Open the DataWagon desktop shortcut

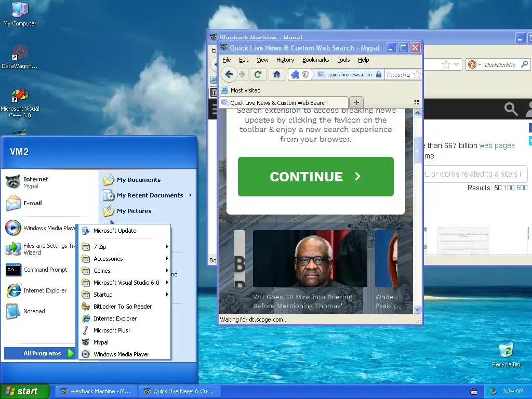pos(19,57)
